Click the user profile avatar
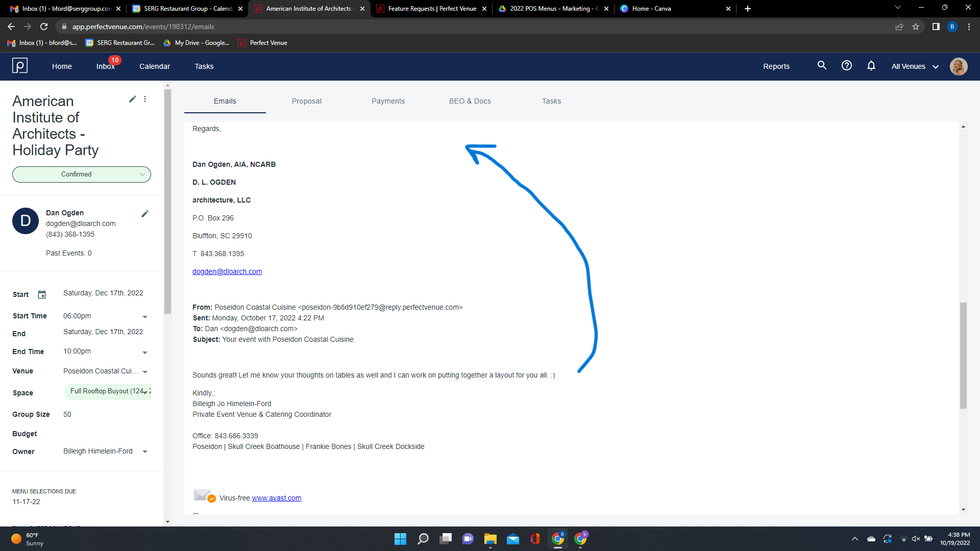This screenshot has height=551, width=980. click(958, 66)
